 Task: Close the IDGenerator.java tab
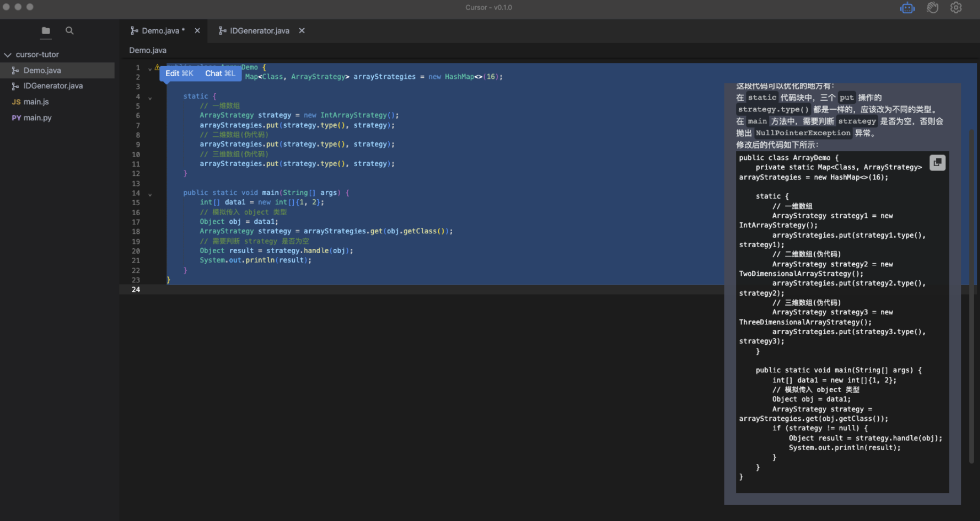[x=302, y=31]
